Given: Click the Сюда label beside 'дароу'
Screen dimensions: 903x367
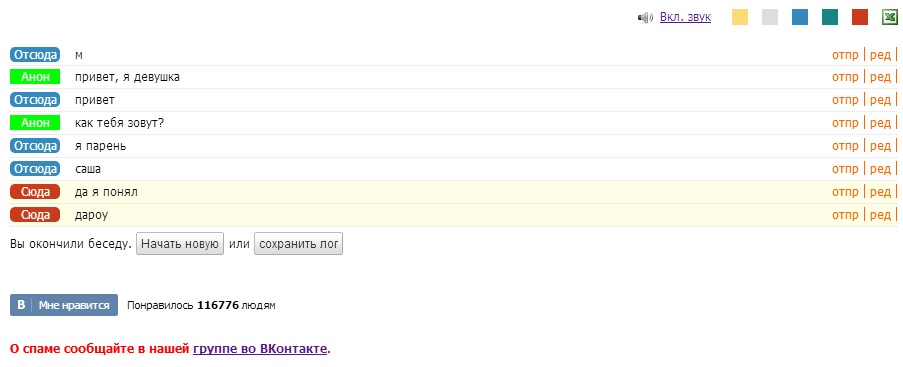Looking at the screenshot, I should click(x=35, y=215).
